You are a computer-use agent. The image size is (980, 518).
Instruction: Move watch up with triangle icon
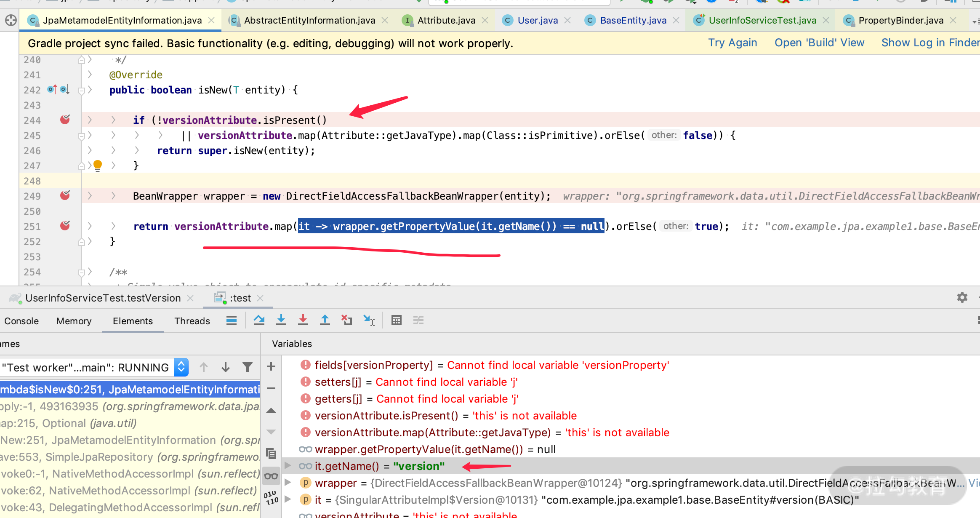point(272,411)
